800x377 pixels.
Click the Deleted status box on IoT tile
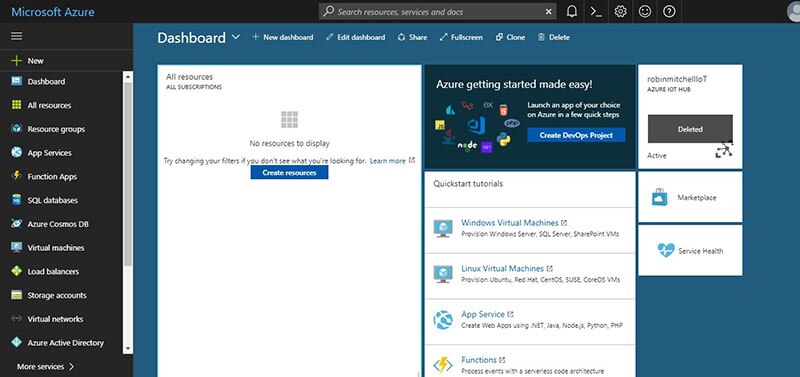point(690,129)
